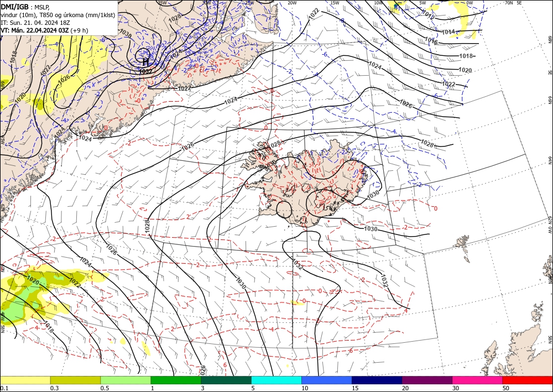553x392 pixels.
Task: Click the olive 0.3–0.5 legend swatch
Action: tap(75, 380)
